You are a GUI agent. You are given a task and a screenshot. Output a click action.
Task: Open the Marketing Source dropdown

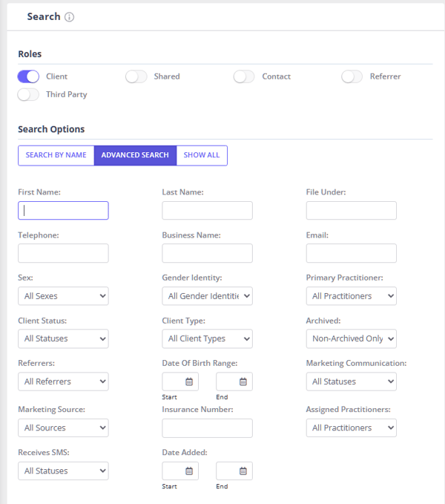(x=63, y=428)
